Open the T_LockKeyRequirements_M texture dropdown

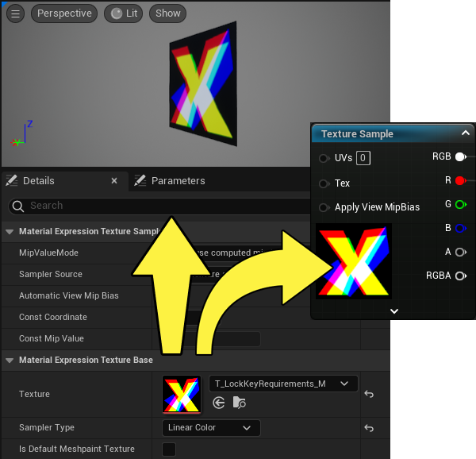click(x=283, y=384)
